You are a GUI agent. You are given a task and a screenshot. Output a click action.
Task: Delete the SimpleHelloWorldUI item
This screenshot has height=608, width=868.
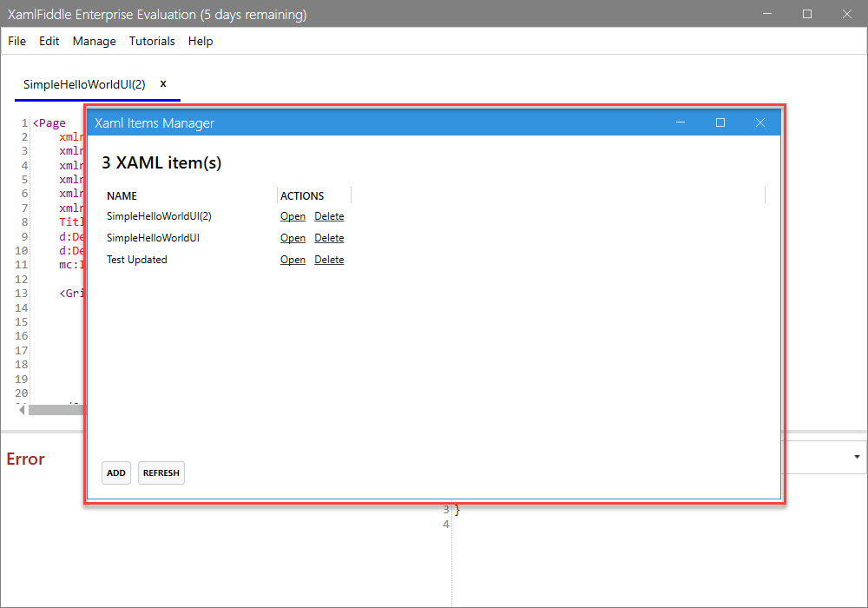tap(329, 238)
